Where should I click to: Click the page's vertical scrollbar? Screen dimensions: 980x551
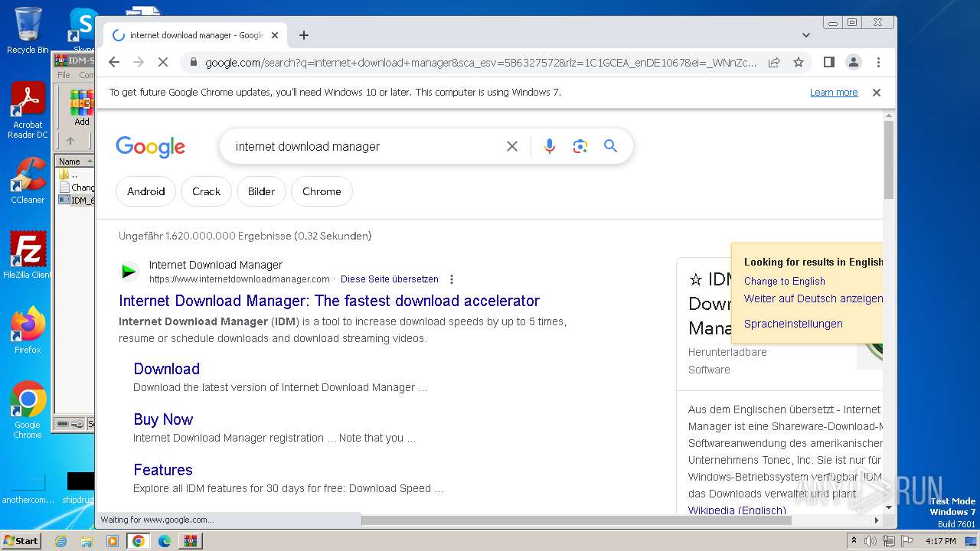pyautogui.click(x=888, y=159)
